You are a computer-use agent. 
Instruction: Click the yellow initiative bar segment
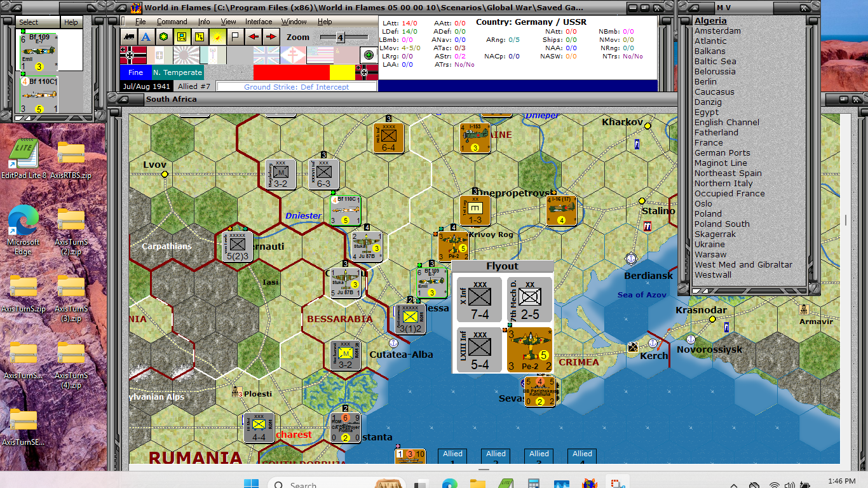pyautogui.click(x=342, y=72)
